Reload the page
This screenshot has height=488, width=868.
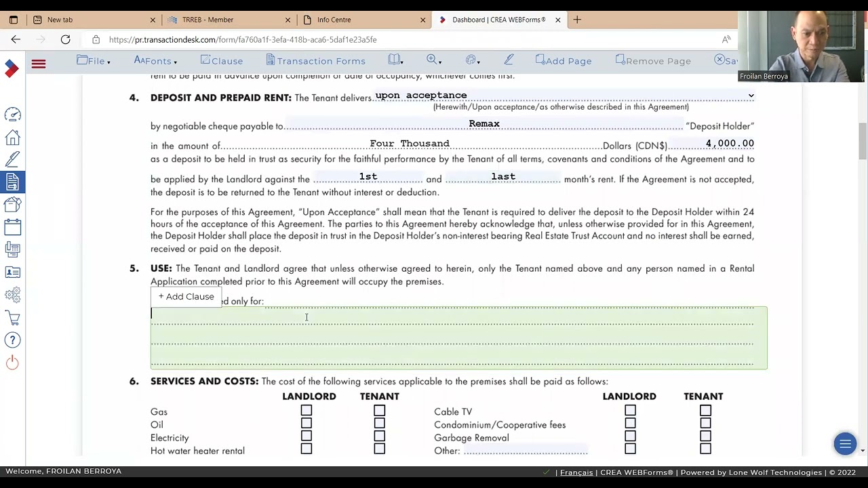(65, 39)
